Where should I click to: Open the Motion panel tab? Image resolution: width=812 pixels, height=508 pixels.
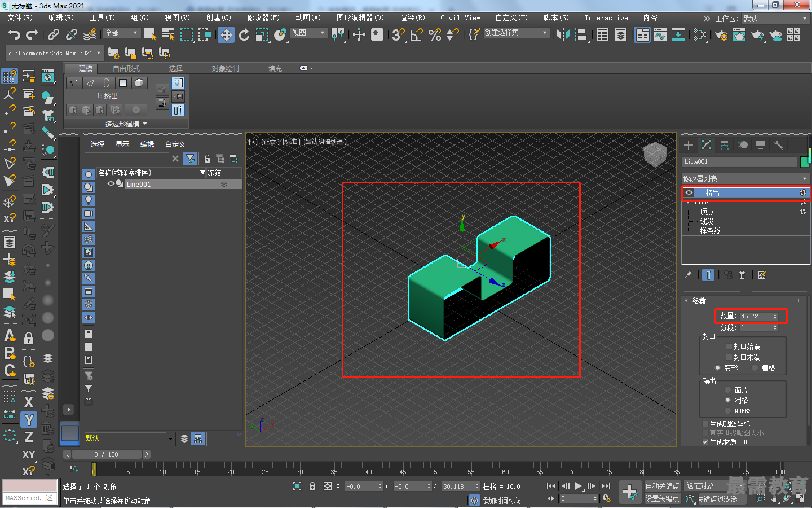[743, 145]
